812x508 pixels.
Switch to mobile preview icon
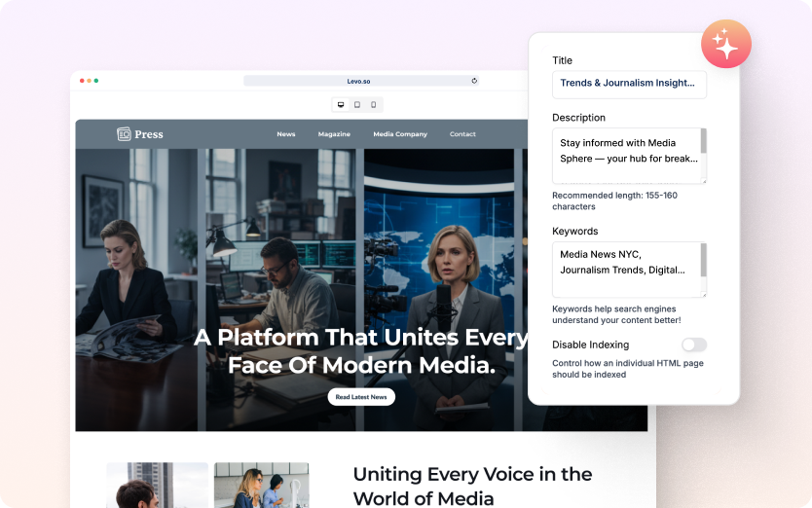pyautogui.click(x=373, y=105)
